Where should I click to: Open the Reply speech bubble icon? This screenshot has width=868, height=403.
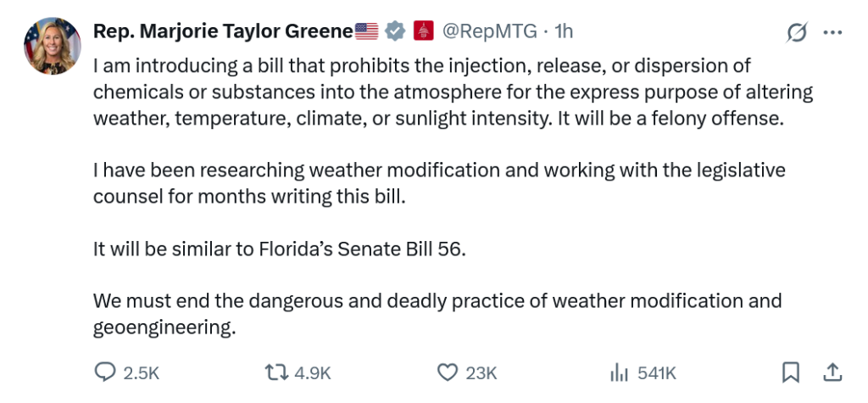pyautogui.click(x=104, y=372)
